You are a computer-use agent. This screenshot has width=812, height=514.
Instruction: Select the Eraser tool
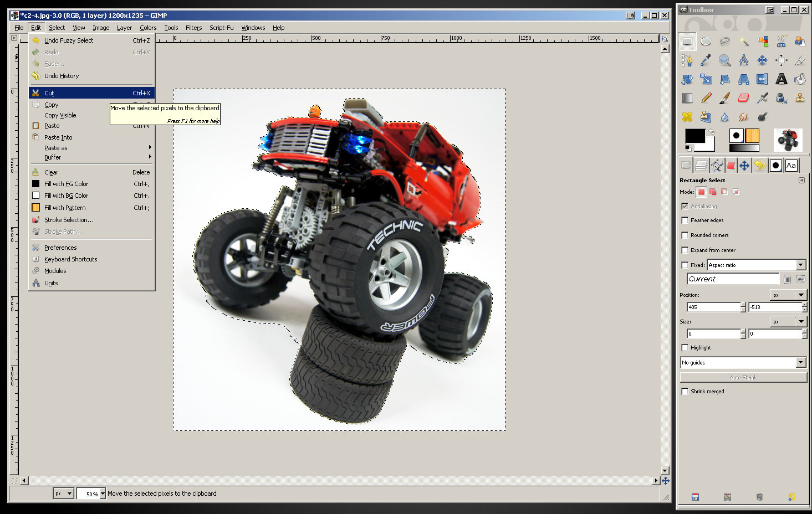(744, 98)
